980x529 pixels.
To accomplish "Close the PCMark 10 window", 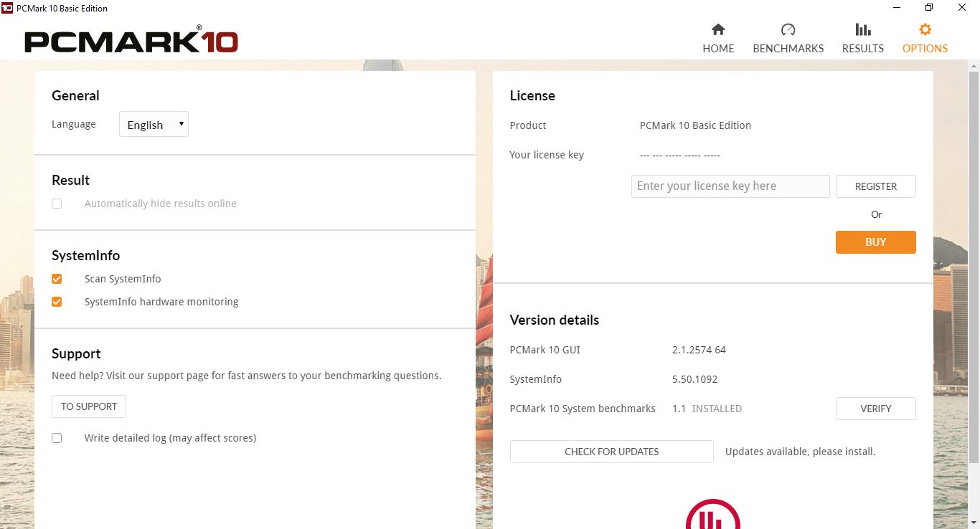I will coord(962,7).
